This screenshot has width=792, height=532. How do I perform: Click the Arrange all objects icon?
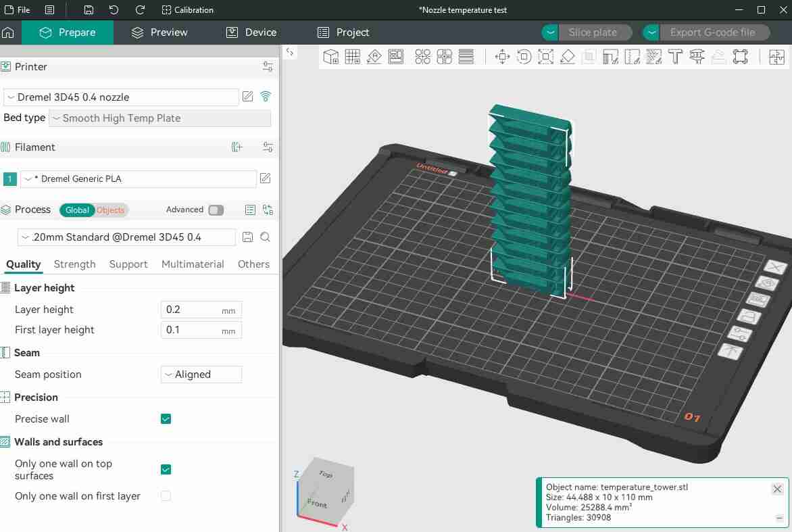[x=396, y=57]
